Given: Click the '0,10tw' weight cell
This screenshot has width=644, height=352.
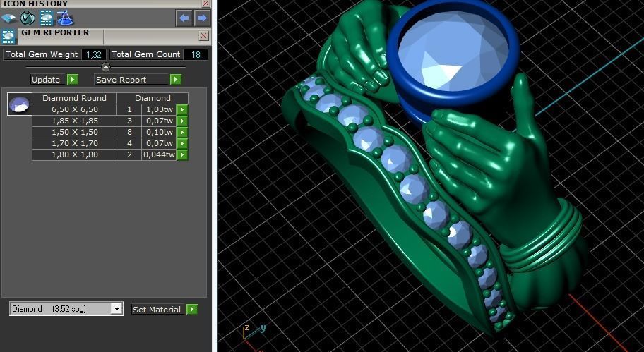Looking at the screenshot, I should (160, 132).
